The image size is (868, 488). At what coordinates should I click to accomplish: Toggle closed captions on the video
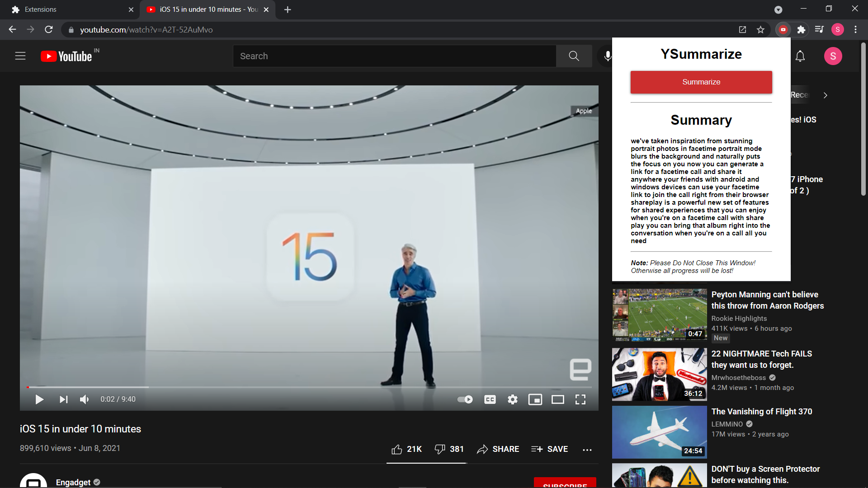tap(490, 399)
